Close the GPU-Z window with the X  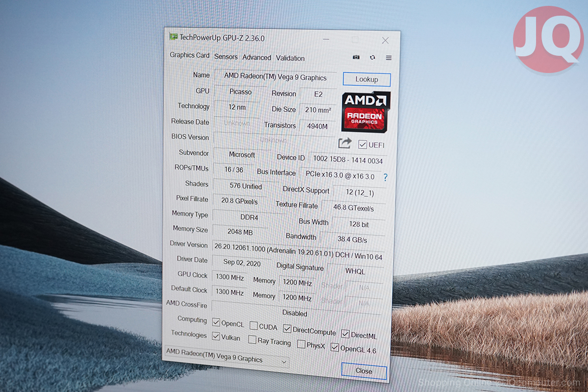386,41
